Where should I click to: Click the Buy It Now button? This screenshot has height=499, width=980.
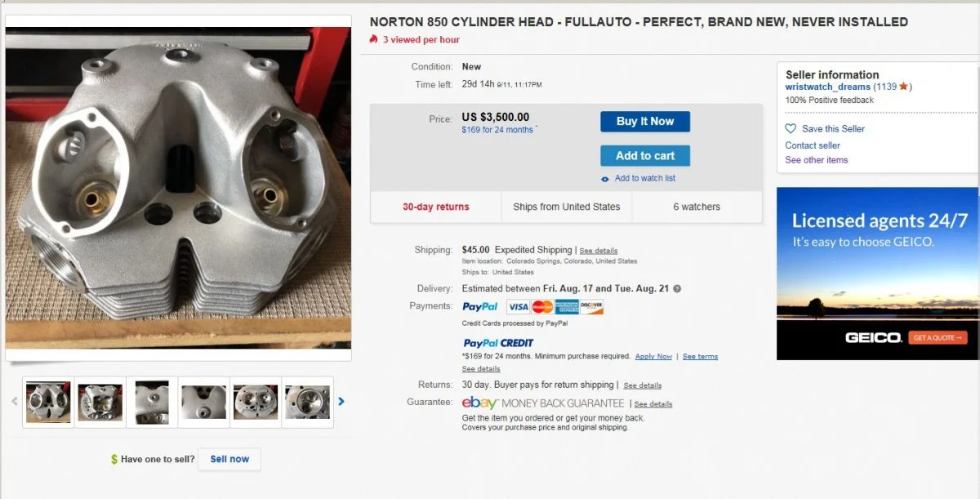[645, 121]
